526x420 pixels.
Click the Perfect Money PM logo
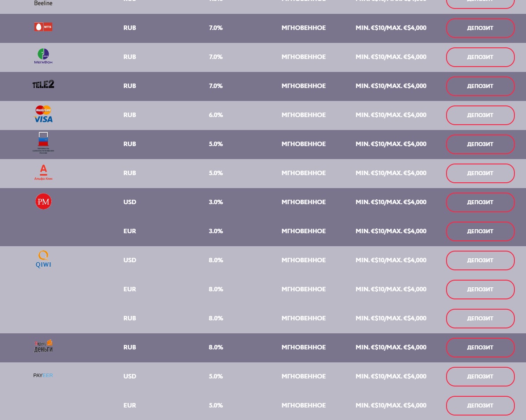[x=43, y=202]
